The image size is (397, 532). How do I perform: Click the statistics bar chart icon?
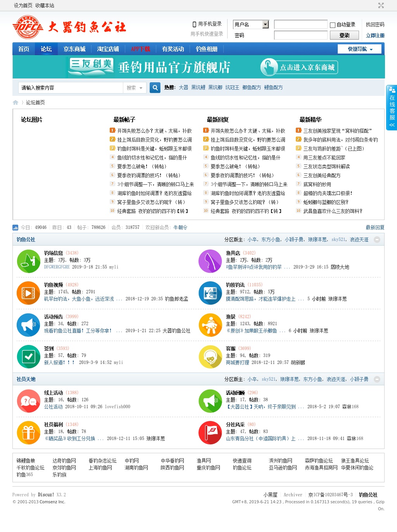tap(16, 227)
